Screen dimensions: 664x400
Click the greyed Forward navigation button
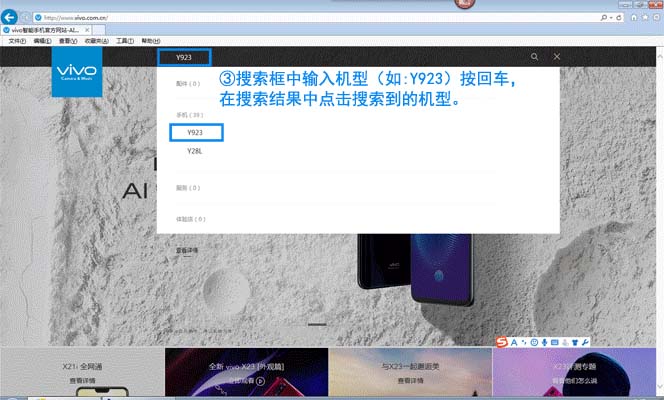point(25,17)
